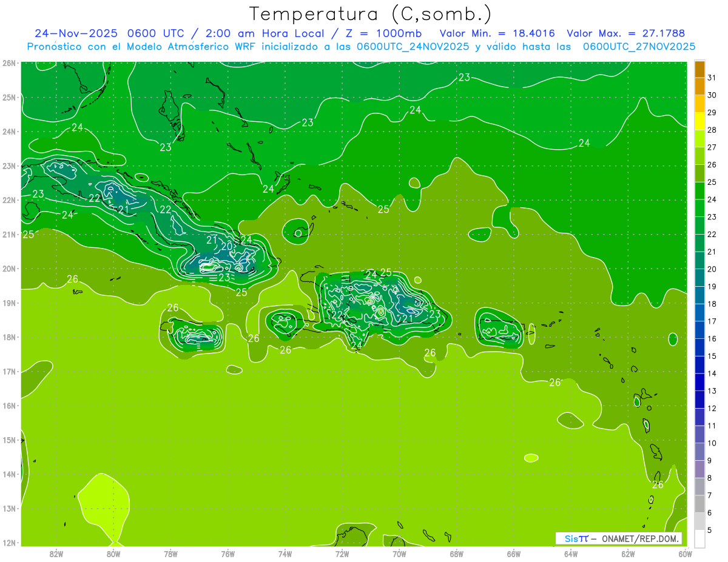
Task: Select 'Valor Max. = 27.1788' value
Action: pos(626,33)
